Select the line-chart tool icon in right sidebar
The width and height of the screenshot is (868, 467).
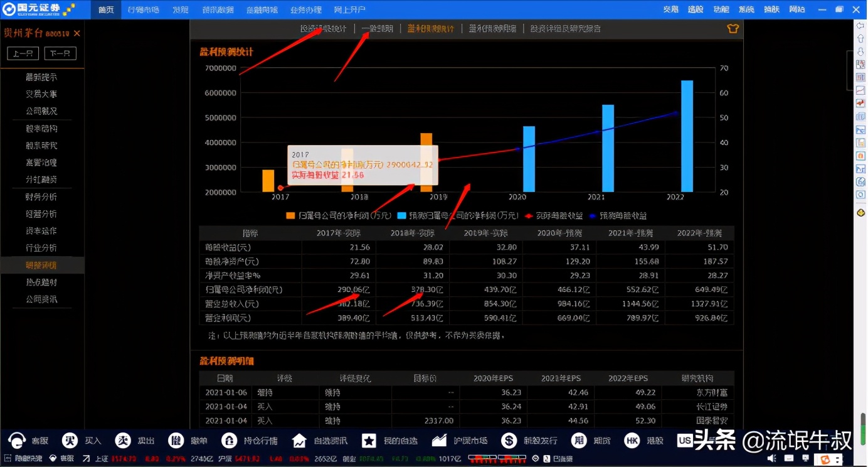coord(860,90)
